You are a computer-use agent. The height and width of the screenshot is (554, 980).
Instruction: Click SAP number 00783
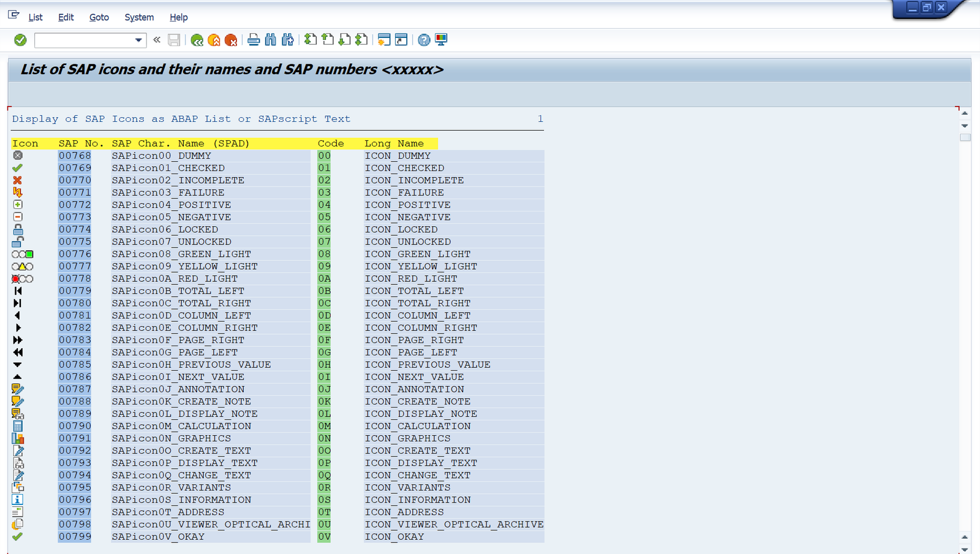tap(75, 340)
